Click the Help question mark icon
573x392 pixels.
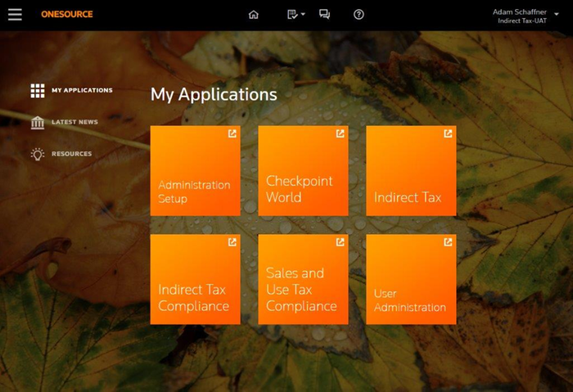coord(359,15)
